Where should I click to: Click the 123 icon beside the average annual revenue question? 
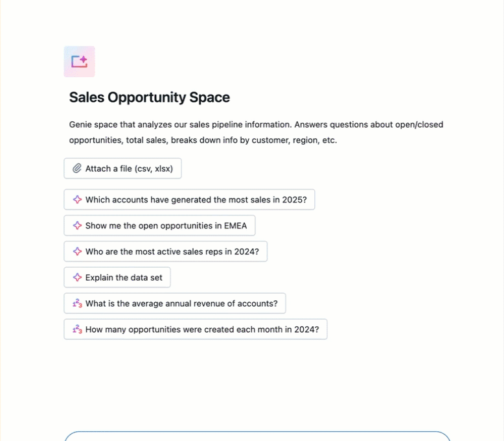pyautogui.click(x=77, y=304)
